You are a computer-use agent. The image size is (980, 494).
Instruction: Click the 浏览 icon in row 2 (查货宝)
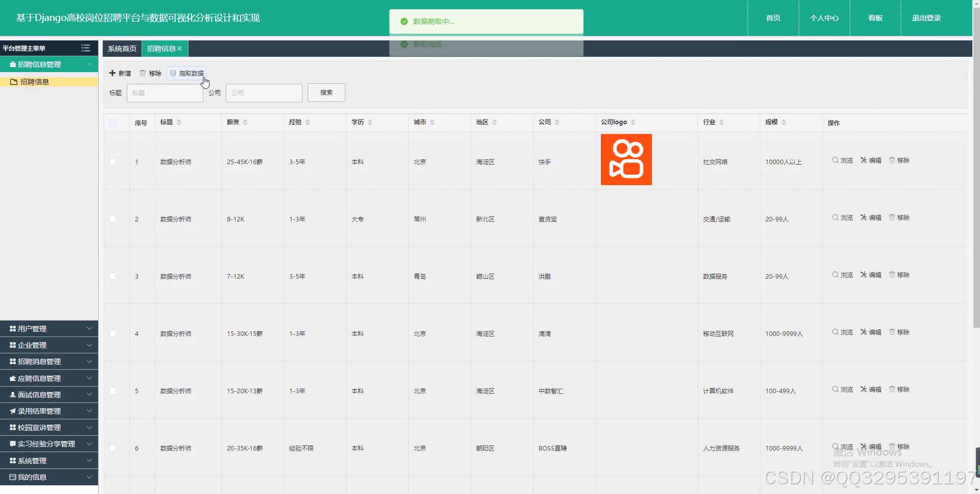point(835,217)
